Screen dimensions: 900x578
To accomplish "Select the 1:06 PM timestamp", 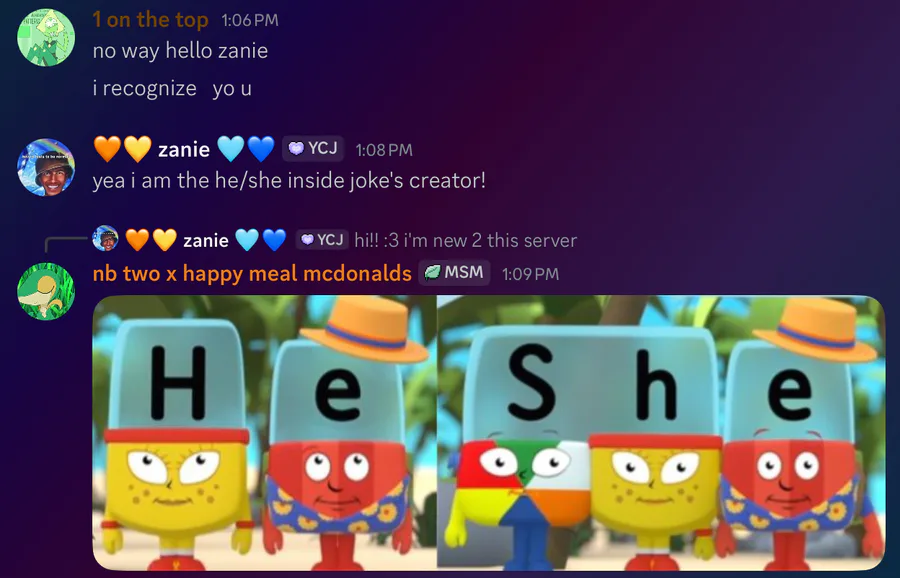I will click(250, 21).
